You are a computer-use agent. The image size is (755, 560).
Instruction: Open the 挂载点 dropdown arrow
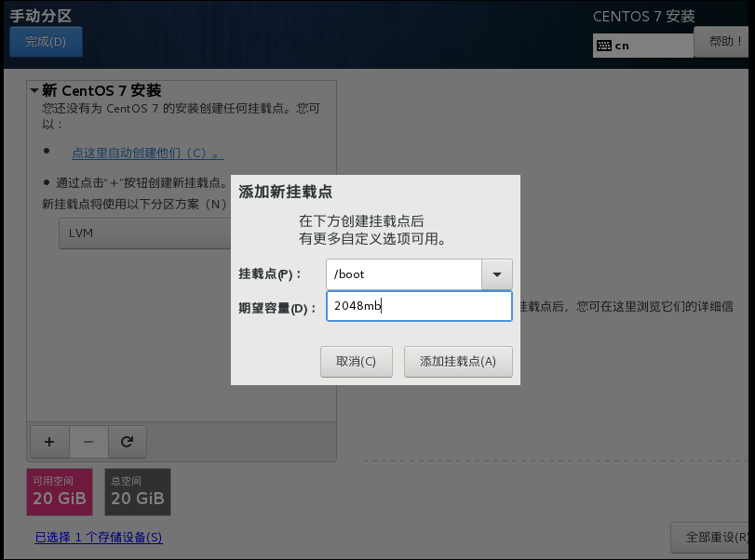(497, 273)
